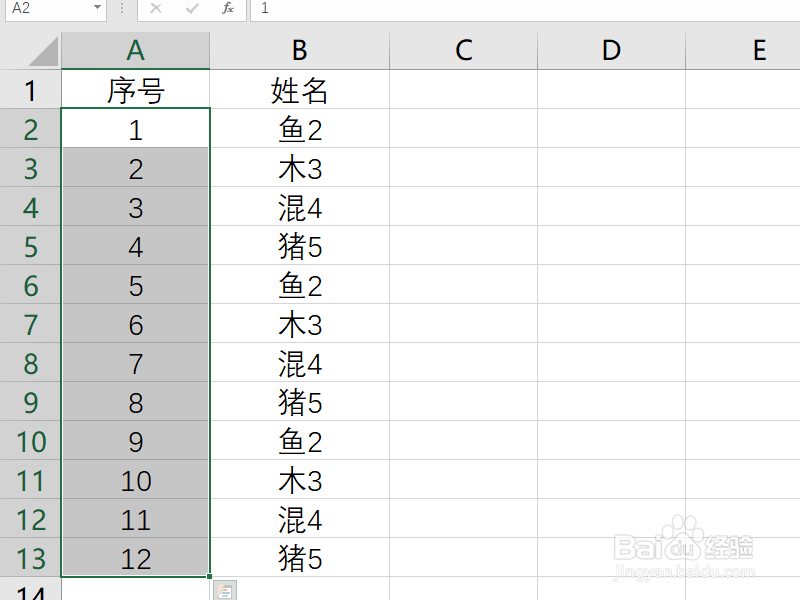Select column C header

463,51
